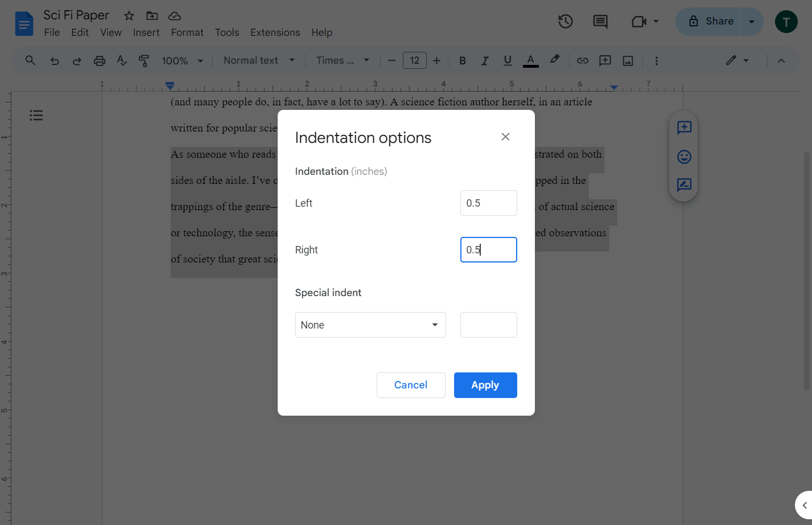Undo the last action
Screen dimensions: 812x525
click(55, 60)
